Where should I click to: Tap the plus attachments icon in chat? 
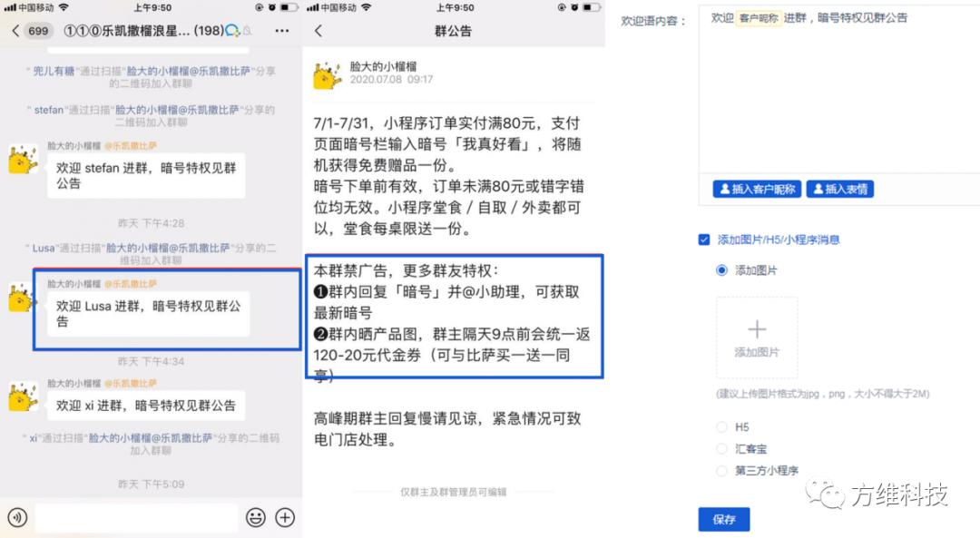pos(285,517)
